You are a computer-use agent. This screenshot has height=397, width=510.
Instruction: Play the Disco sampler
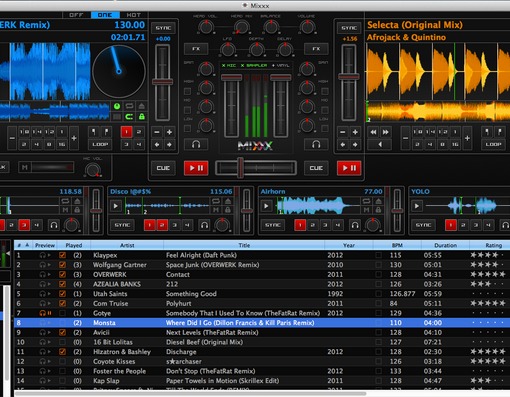tap(116, 206)
